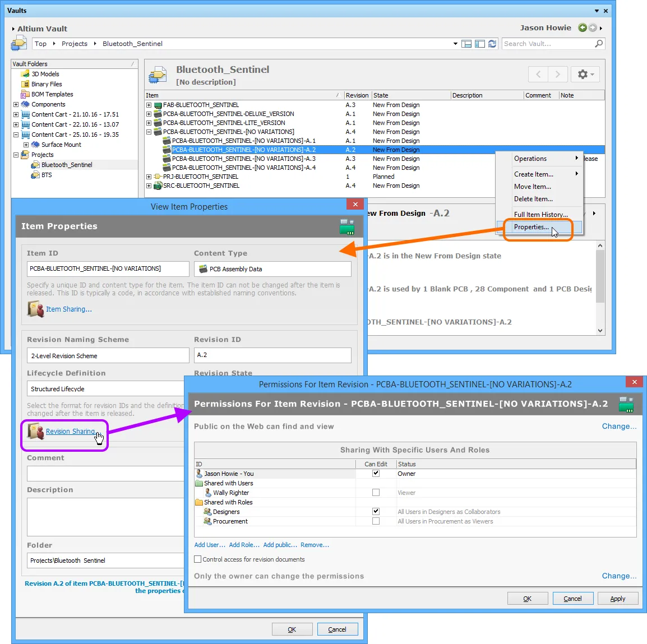Click the Add Role... link
The height and width of the screenshot is (644, 647).
pyautogui.click(x=244, y=545)
